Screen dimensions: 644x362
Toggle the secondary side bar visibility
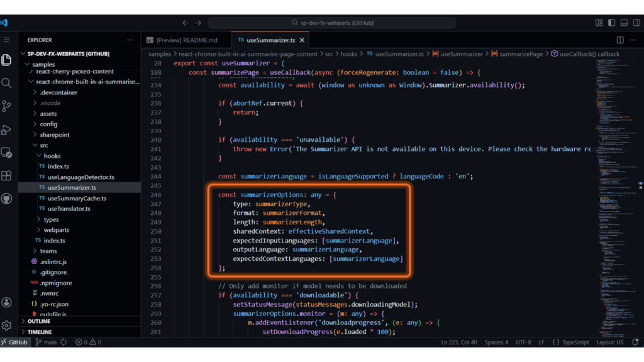[x=636, y=23]
